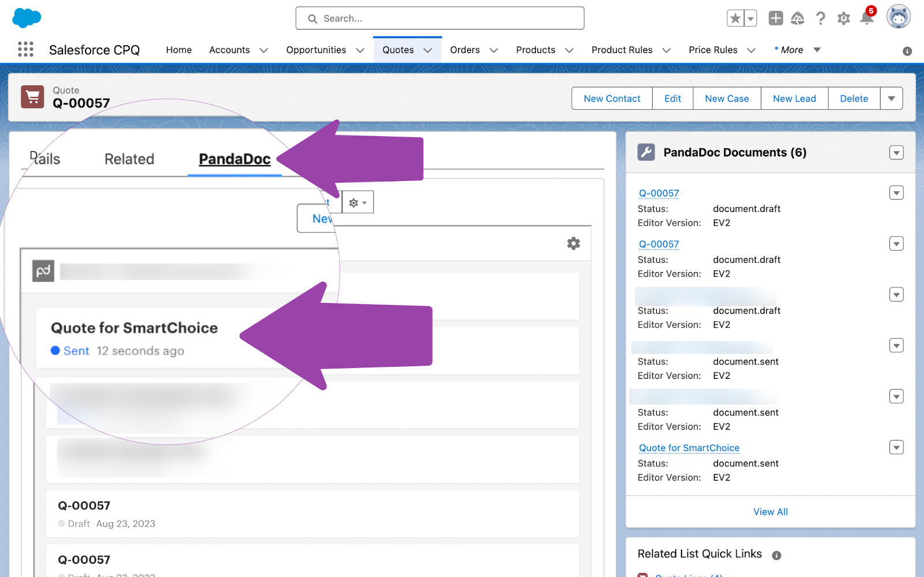The width and height of the screenshot is (924, 577).
Task: Open the Q-00057 draft card dated Aug 23, 2023
Action: [312, 513]
